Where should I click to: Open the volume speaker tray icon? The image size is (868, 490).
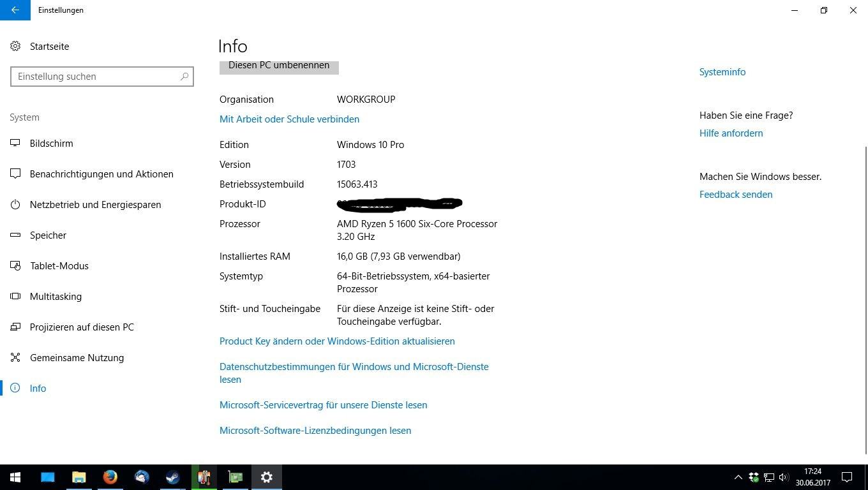[784, 477]
